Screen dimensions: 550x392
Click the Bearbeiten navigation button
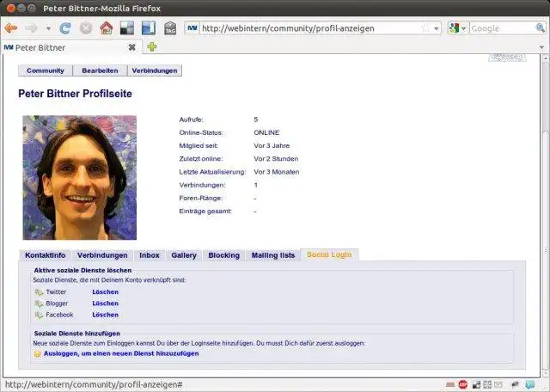100,70
